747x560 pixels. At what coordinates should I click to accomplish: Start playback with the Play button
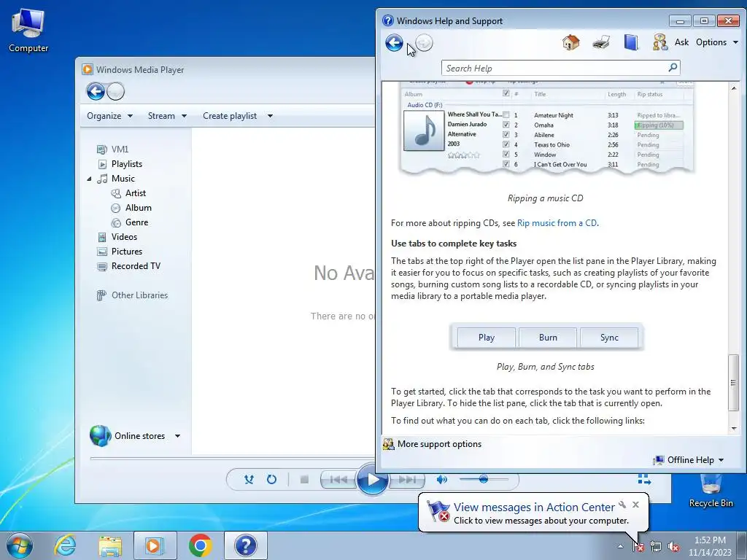click(373, 480)
